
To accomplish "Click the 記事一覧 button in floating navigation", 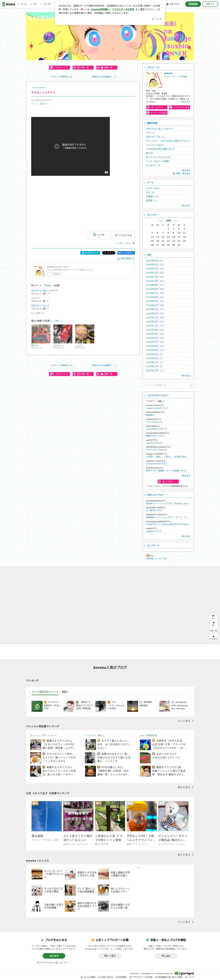I will tap(213, 630).
